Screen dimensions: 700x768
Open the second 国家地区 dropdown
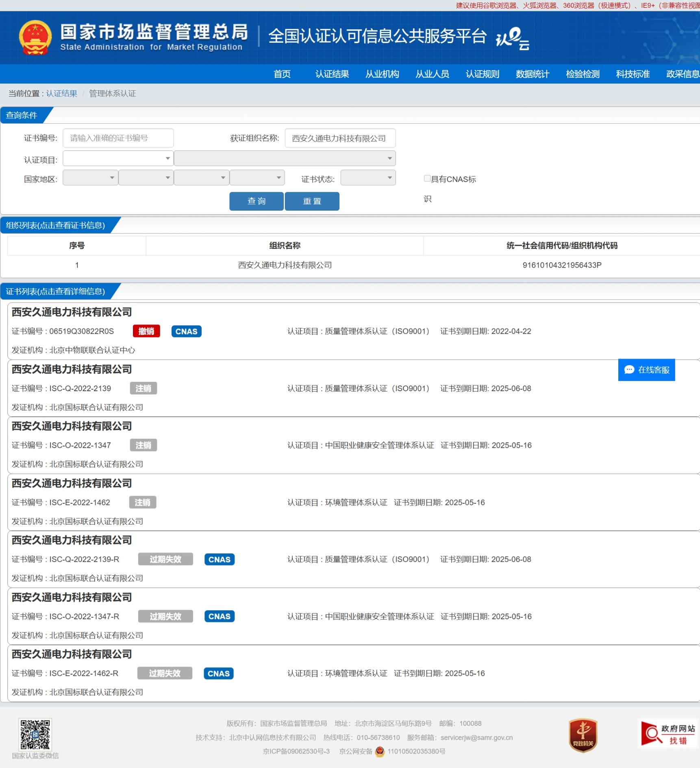[146, 178]
